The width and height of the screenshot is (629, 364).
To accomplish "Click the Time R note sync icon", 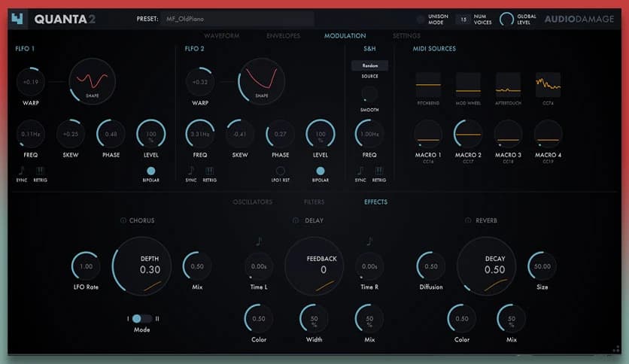I will [x=369, y=241].
